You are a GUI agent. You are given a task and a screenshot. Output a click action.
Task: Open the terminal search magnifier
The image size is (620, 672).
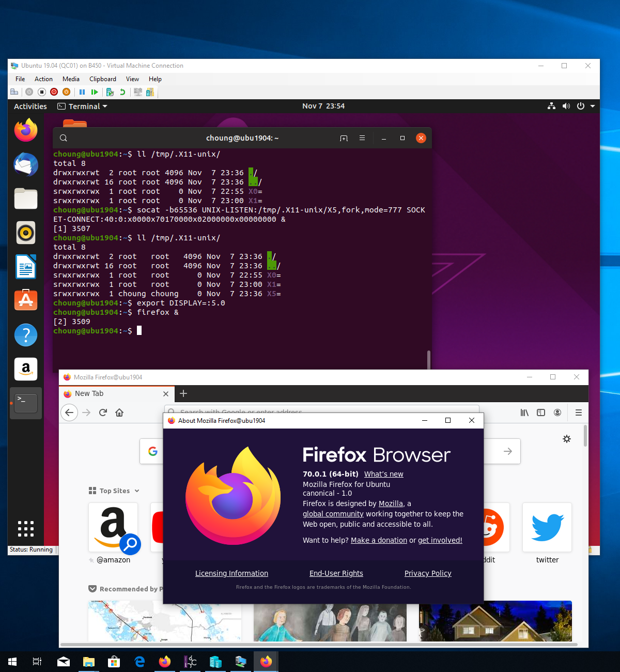point(64,138)
